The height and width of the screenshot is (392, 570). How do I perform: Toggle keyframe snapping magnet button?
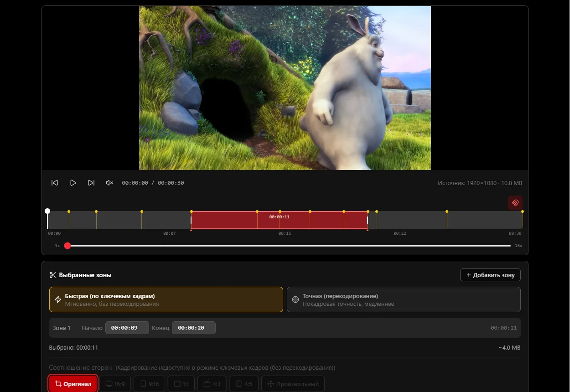pyautogui.click(x=515, y=203)
